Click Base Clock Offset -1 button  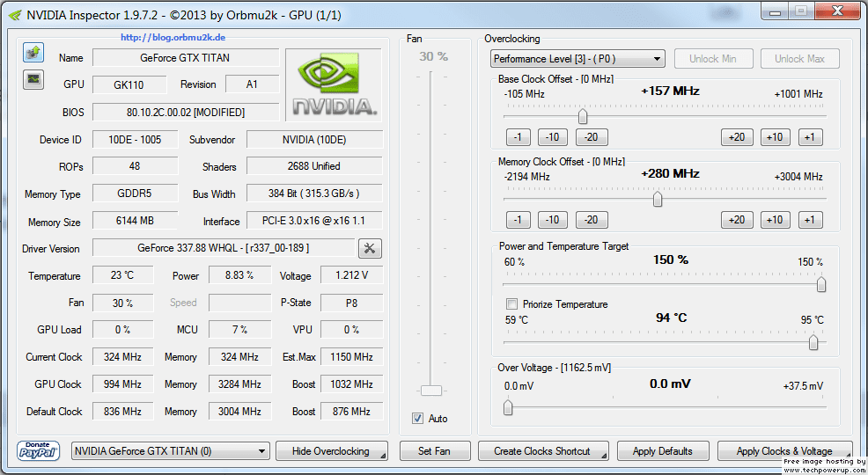[x=519, y=137]
